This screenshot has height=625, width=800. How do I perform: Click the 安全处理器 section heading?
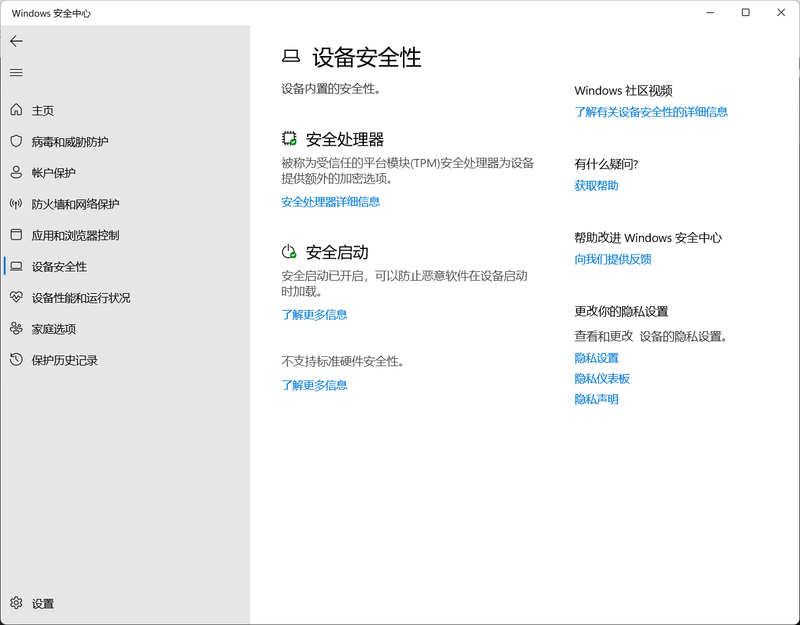coord(345,139)
